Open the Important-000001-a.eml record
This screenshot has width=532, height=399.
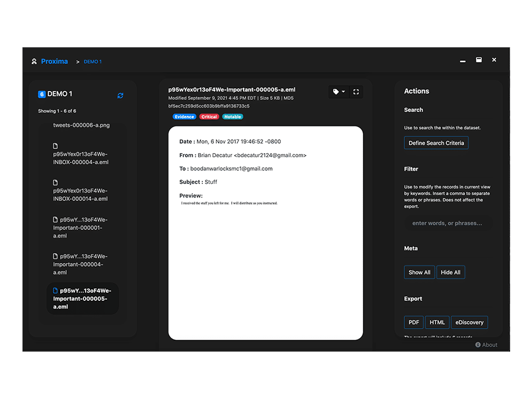[x=80, y=228]
